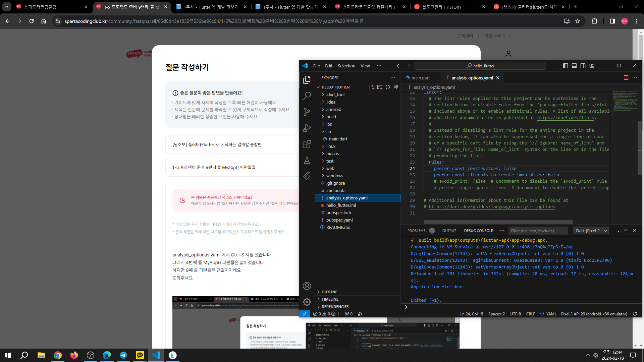This screenshot has width=644, height=362.
Task: Focus the debug console filter field
Action: (x=538, y=231)
